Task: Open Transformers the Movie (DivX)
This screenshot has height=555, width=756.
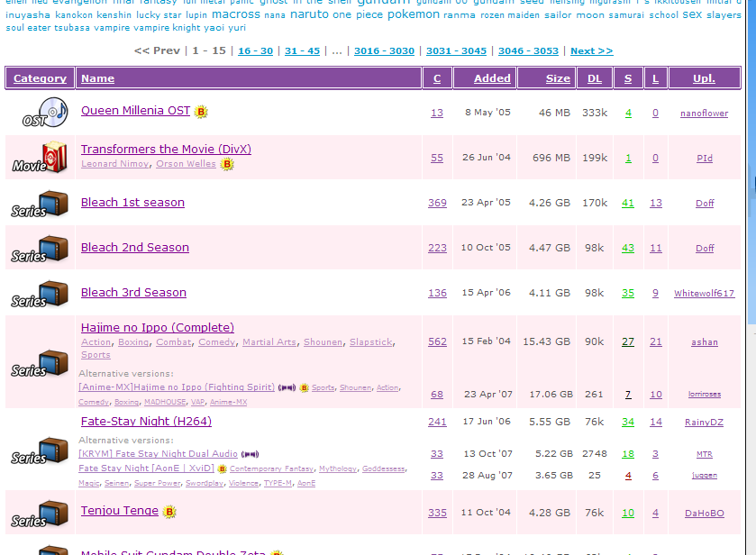Action: (166, 149)
